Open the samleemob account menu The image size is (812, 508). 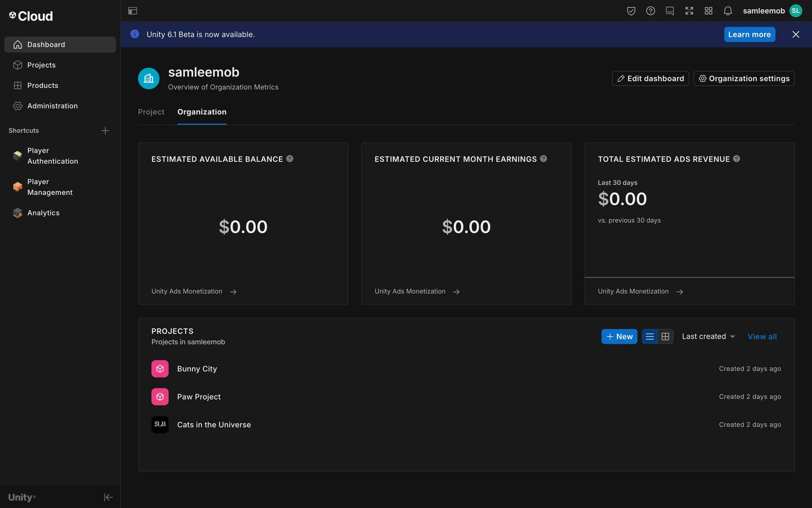tap(772, 11)
